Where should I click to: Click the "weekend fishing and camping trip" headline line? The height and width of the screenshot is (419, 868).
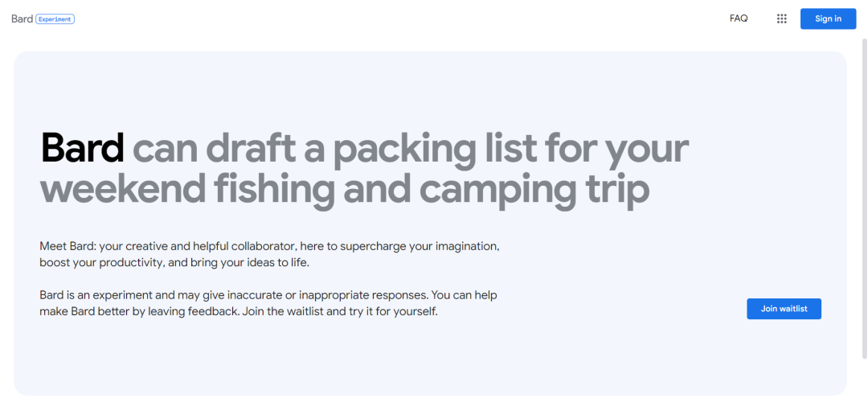click(x=344, y=189)
